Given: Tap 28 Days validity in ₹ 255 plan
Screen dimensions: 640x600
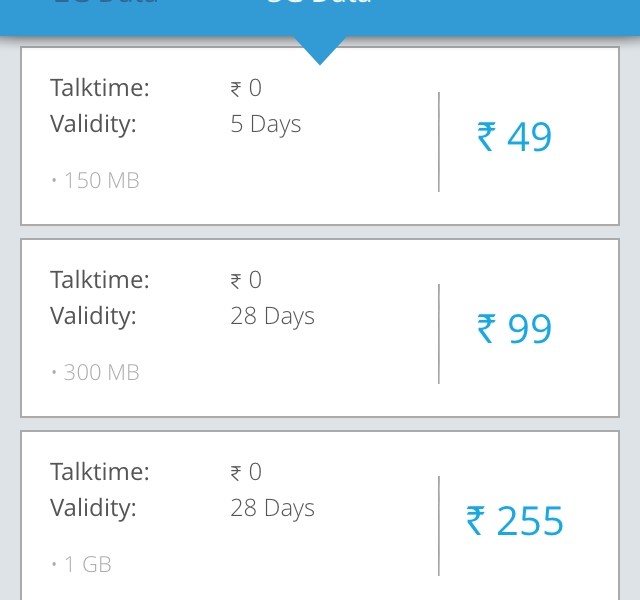Looking at the screenshot, I should click(272, 509).
